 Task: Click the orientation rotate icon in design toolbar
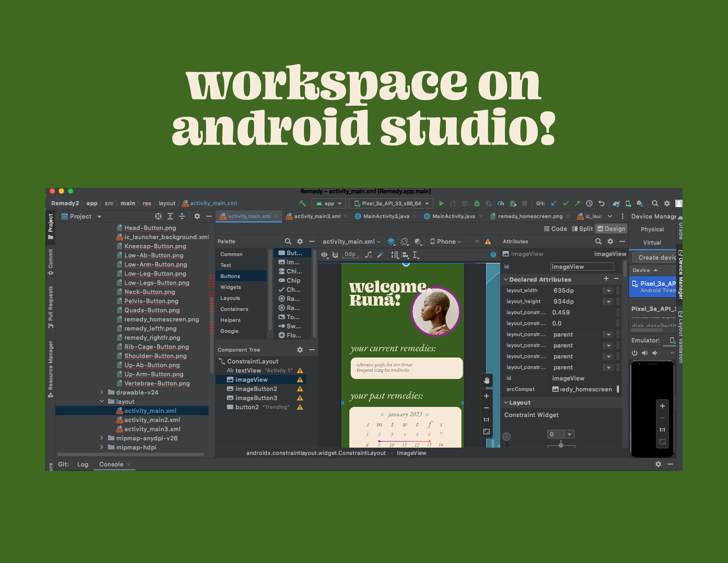pos(404,242)
